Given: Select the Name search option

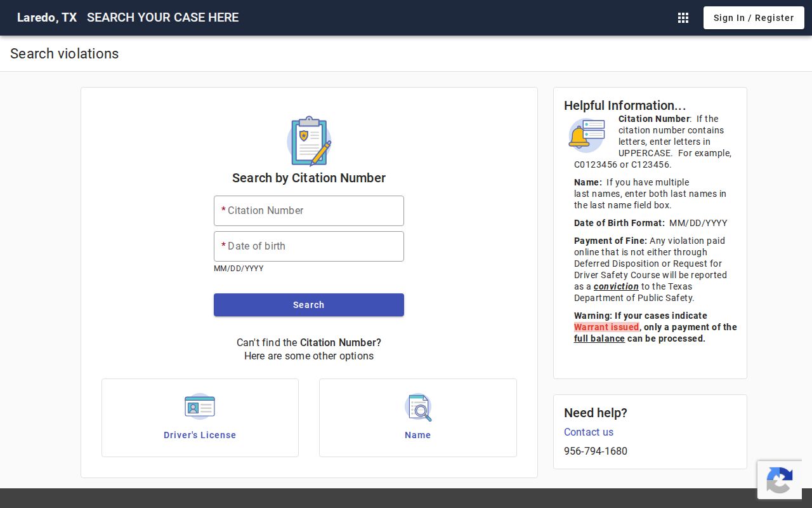Looking at the screenshot, I should (418, 418).
